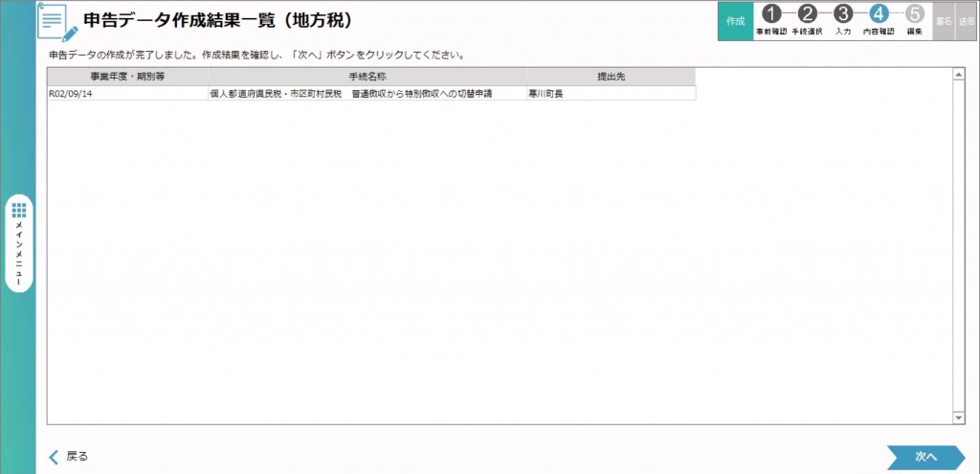Screen dimensions: 980x474
Task: Select step 3 入力 circle
Action: 842,14
